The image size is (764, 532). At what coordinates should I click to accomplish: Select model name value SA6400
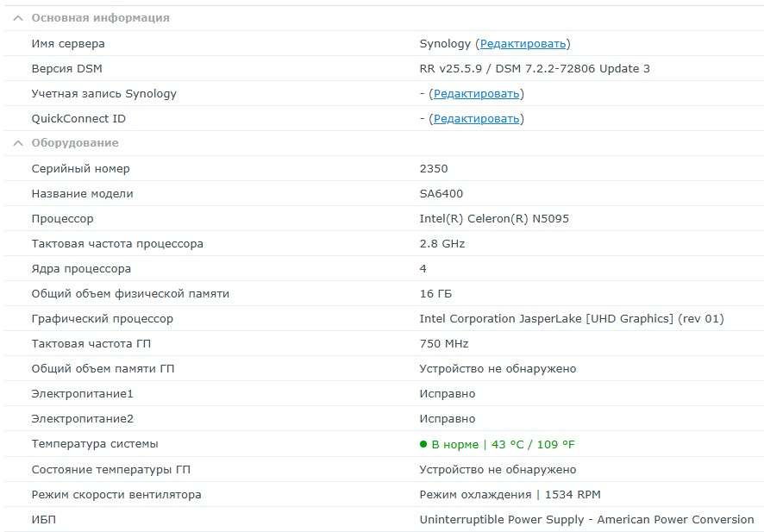click(441, 193)
